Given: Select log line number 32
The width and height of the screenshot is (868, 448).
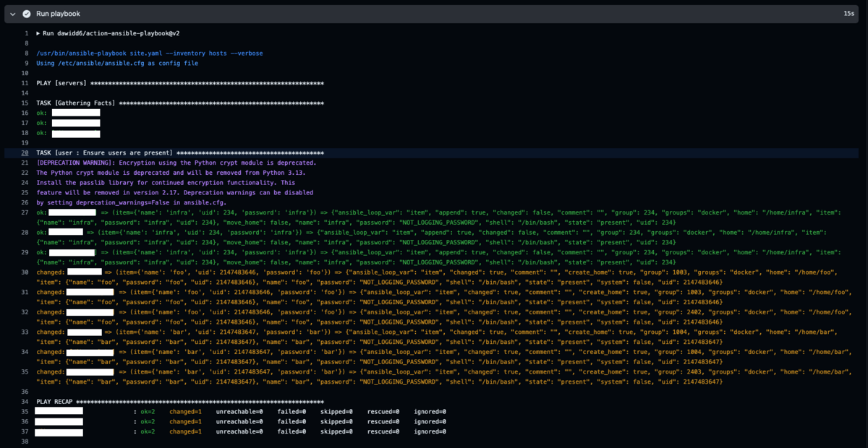Looking at the screenshot, I should click(25, 312).
